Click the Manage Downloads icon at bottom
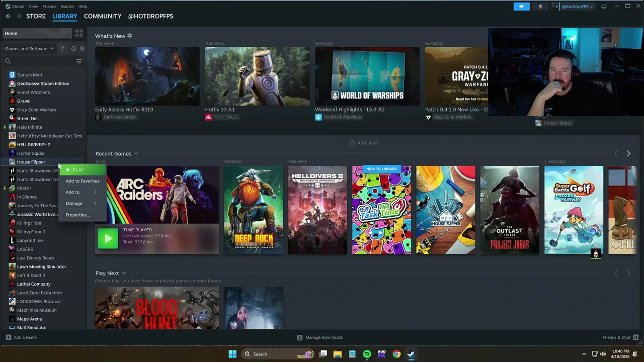The height and width of the screenshot is (362, 644). click(x=299, y=337)
